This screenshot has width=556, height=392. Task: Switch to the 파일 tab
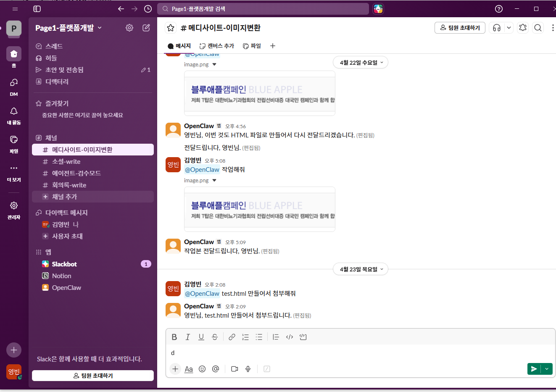click(x=251, y=46)
